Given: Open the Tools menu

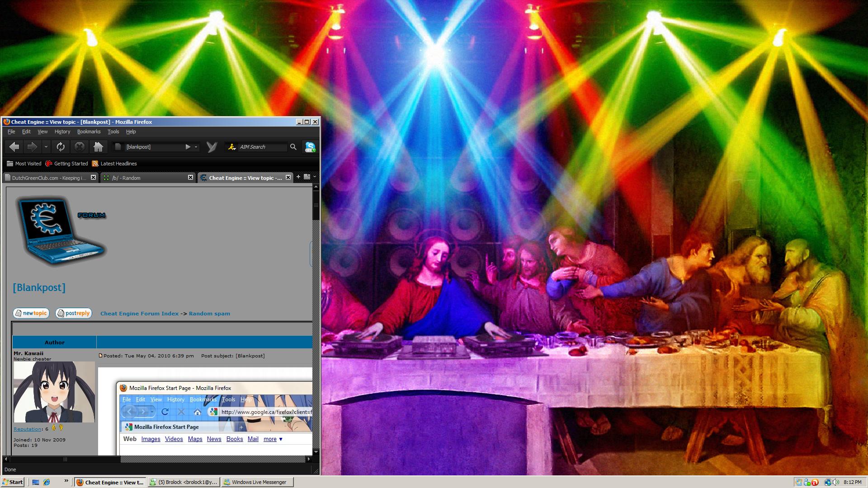Looking at the screenshot, I should pos(113,131).
